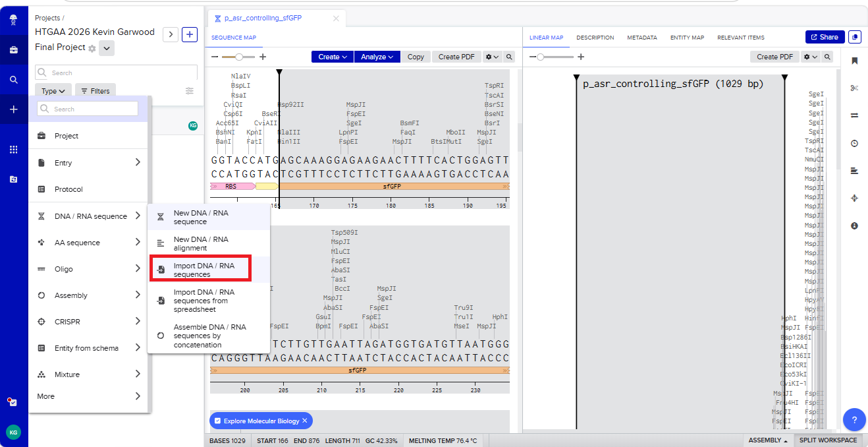Screen dimensions: 868x447
Task: Open project settings gear beside Final Project
Action: point(92,49)
